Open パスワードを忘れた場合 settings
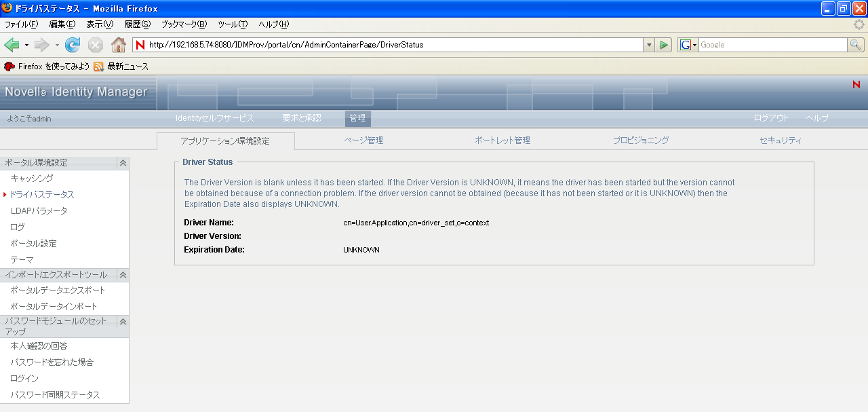 [x=52, y=362]
